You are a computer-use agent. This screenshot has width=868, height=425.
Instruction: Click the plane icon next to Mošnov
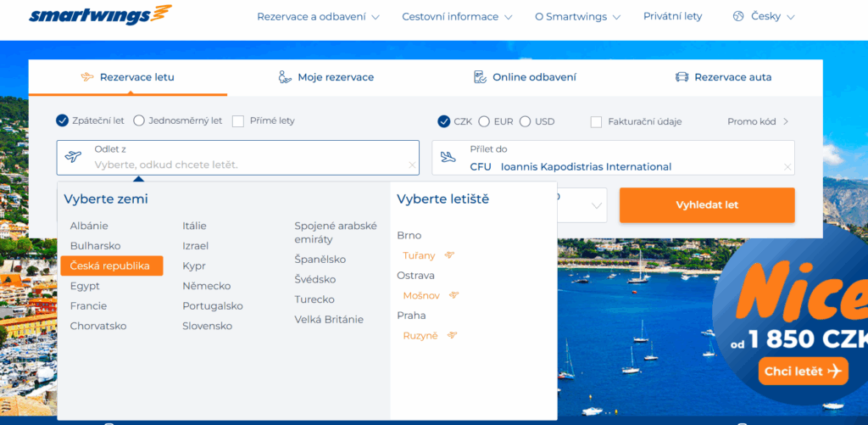(x=454, y=295)
